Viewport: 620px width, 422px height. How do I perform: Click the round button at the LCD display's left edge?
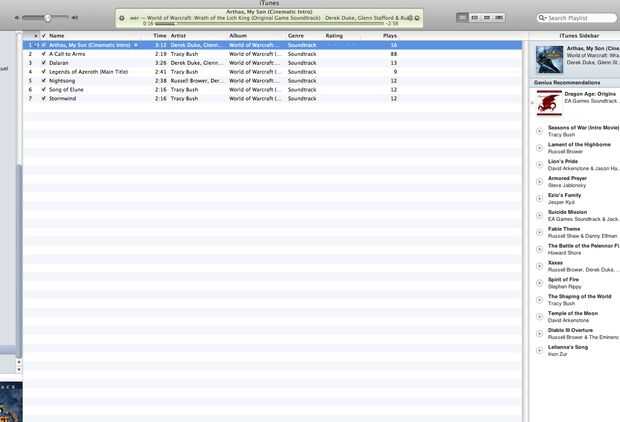click(122, 18)
